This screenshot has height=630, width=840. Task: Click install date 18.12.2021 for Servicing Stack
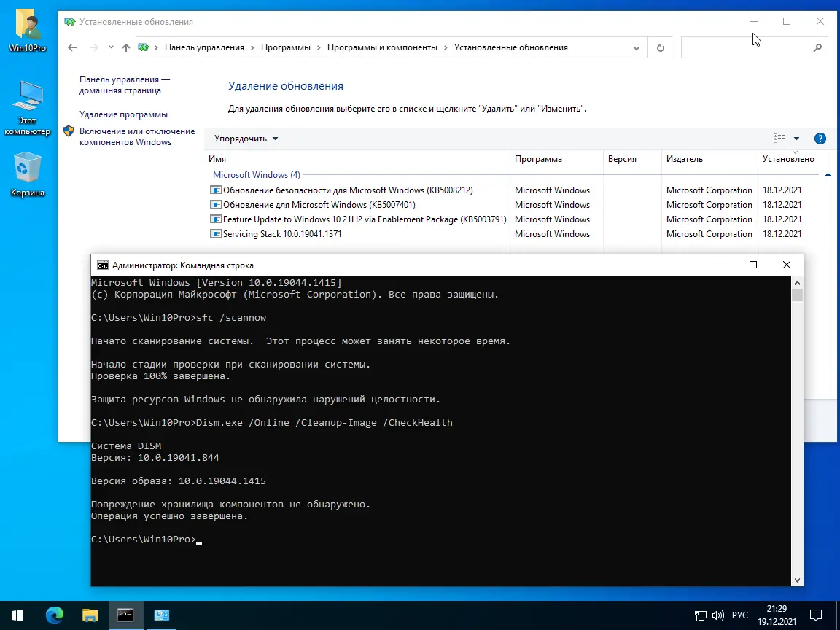tap(782, 234)
